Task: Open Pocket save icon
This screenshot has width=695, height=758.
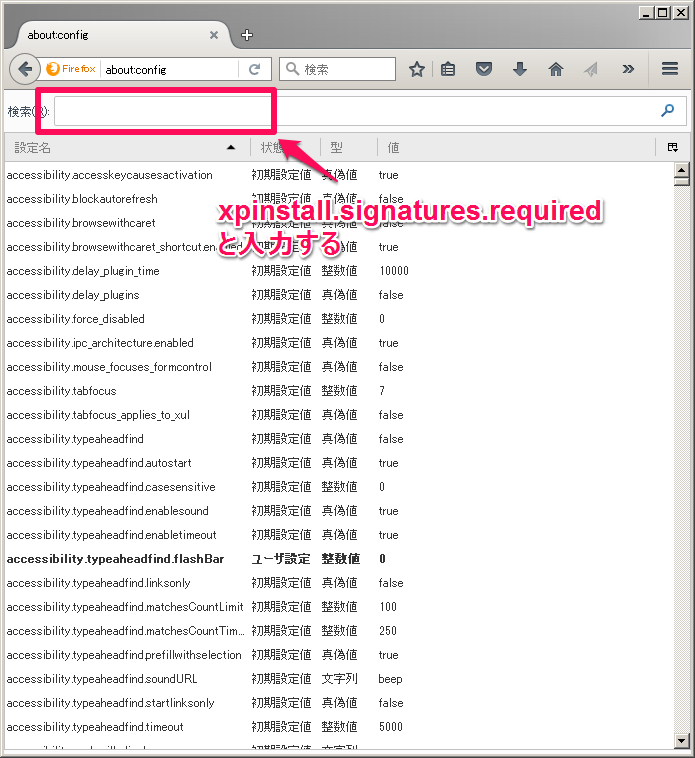Action: [x=484, y=70]
